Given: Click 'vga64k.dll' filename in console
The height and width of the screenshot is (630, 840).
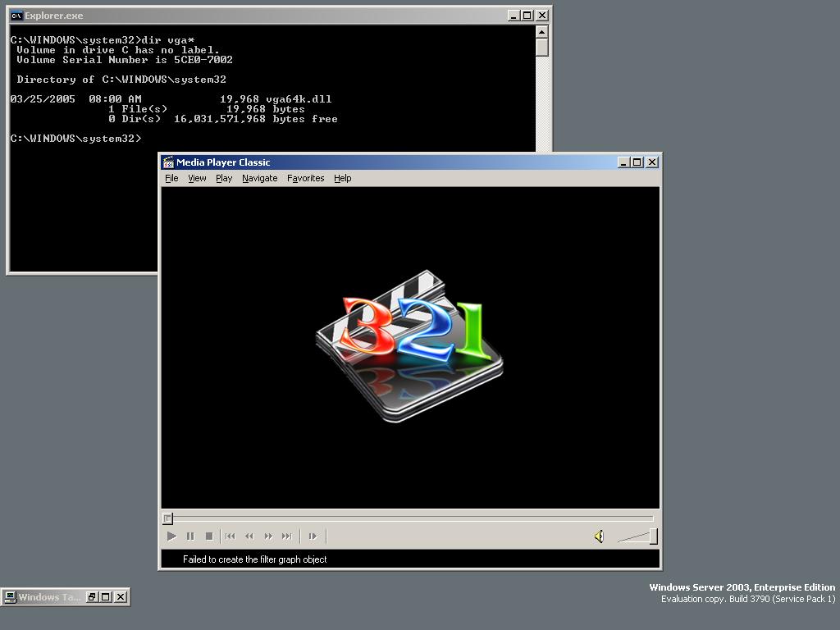Looking at the screenshot, I should (x=299, y=99).
